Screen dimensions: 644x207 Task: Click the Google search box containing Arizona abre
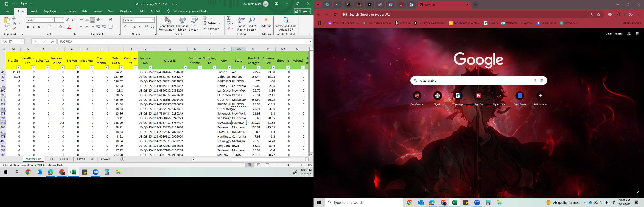[x=479, y=80]
